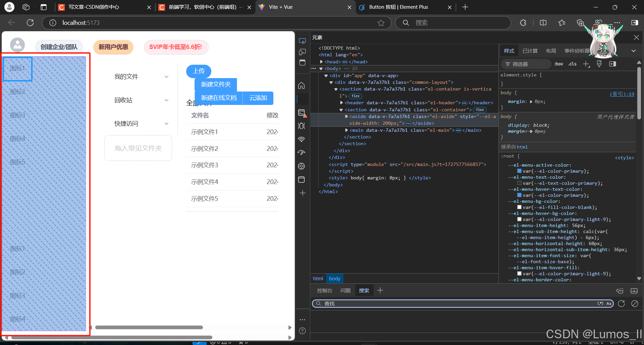Expand the 快捷访问 menu chevron
Viewport: 644px width, 345px height.
pos(166,124)
